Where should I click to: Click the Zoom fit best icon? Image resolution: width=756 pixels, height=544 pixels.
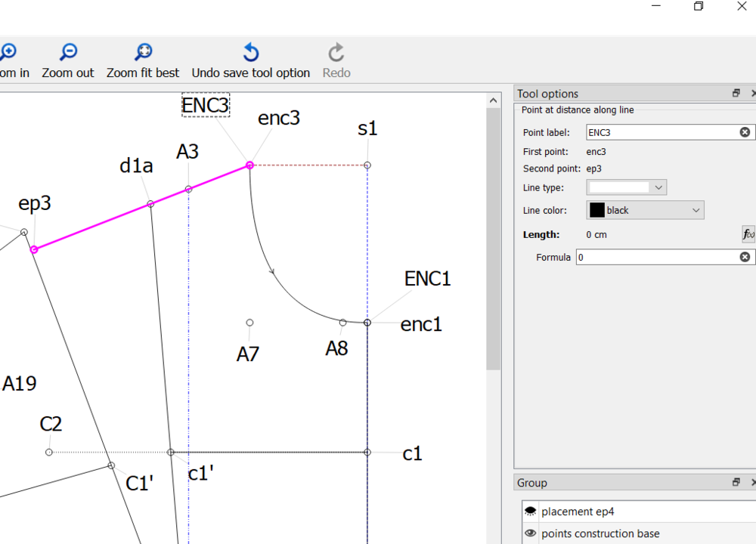(x=143, y=52)
